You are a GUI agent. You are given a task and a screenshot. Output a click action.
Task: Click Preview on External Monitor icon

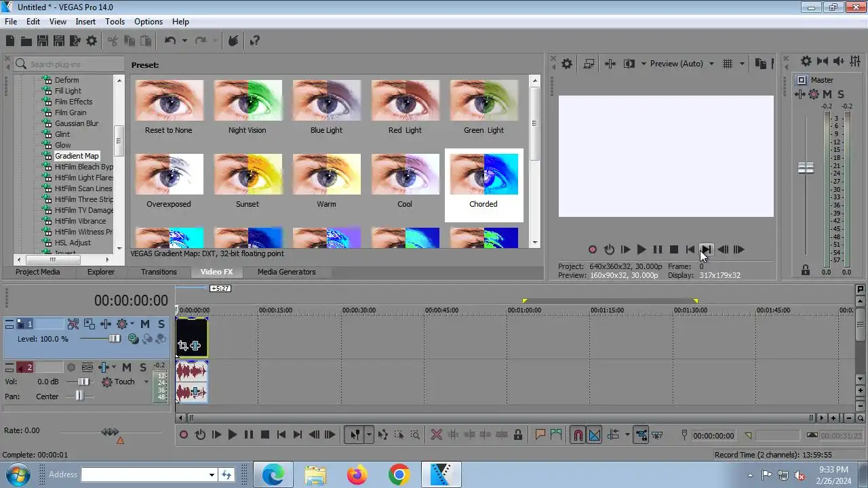589,64
